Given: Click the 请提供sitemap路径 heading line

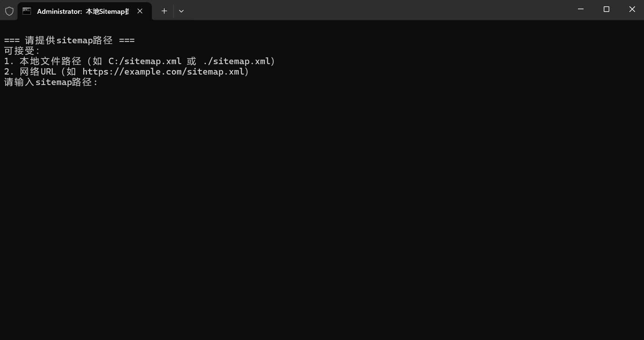Looking at the screenshot, I should point(69,40).
